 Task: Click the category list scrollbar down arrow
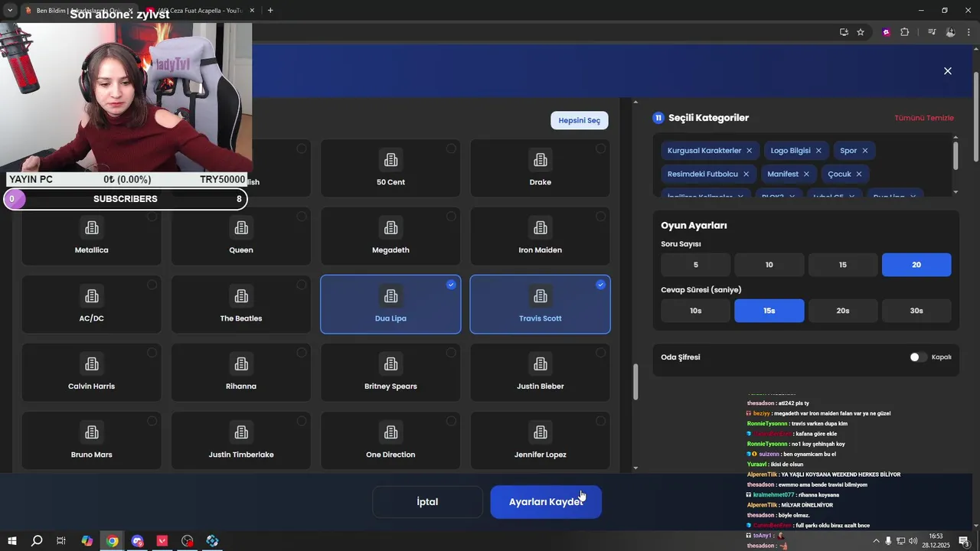click(635, 468)
